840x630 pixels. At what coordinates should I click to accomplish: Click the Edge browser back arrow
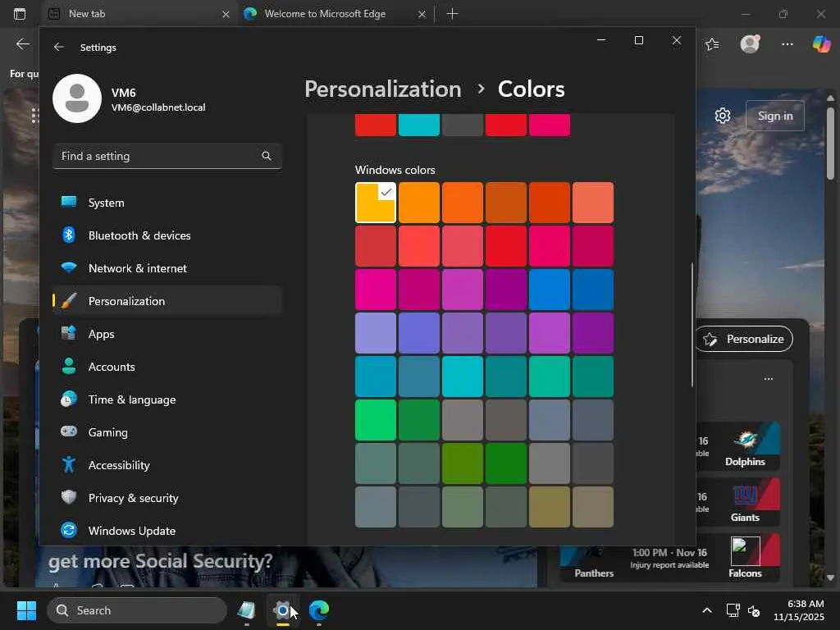tap(22, 44)
